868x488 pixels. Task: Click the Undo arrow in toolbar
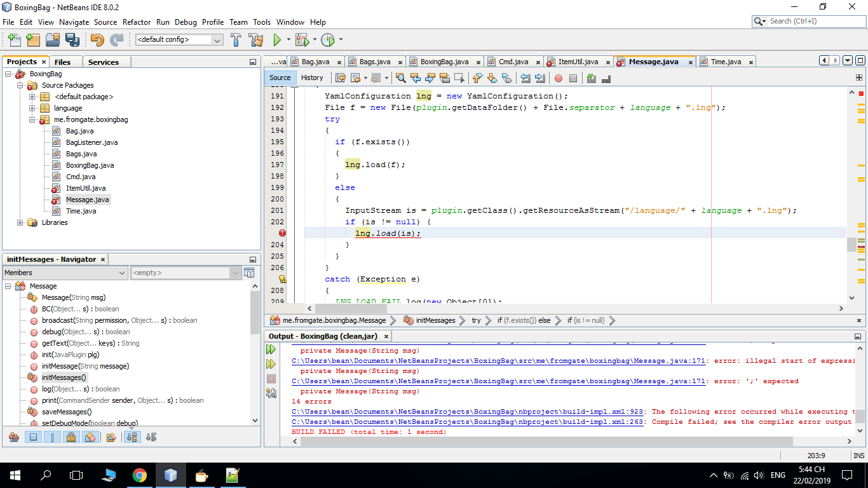(x=97, y=39)
